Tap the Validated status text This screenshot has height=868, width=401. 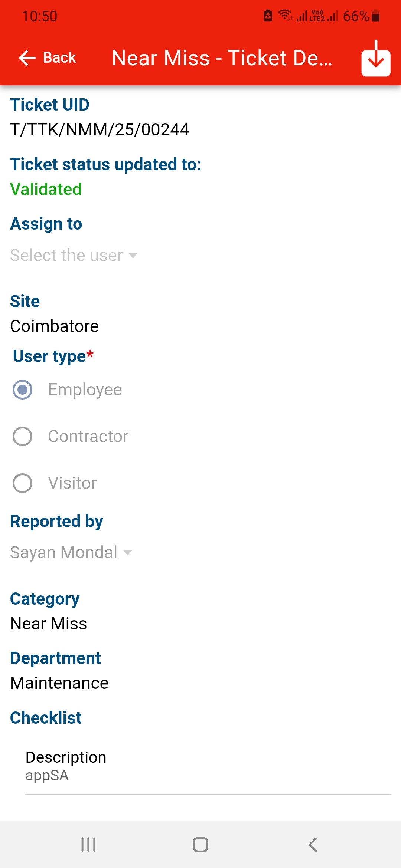tap(46, 189)
